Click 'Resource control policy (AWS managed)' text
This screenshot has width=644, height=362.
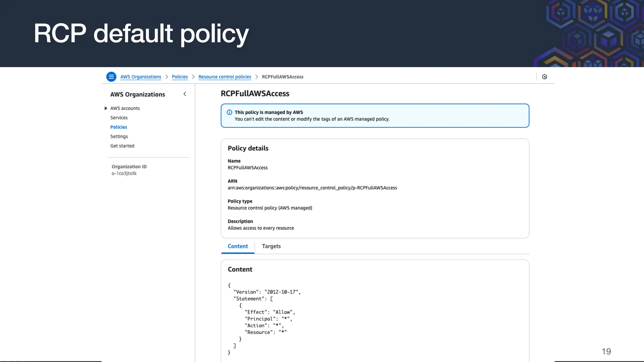[270, 208]
